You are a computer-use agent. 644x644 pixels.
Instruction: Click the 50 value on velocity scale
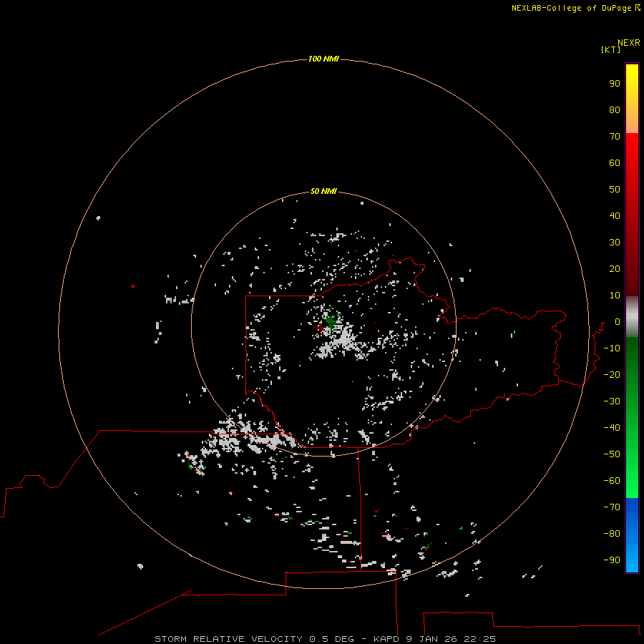click(x=615, y=190)
